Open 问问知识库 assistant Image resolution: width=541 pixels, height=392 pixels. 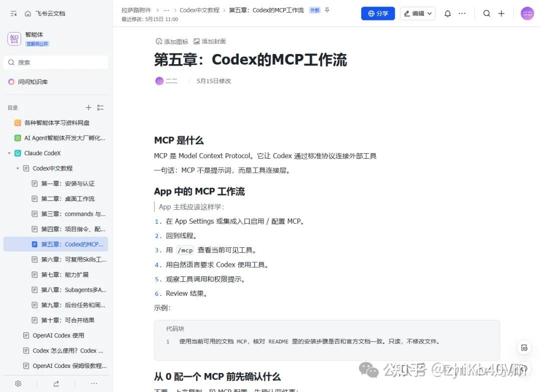pos(28,82)
